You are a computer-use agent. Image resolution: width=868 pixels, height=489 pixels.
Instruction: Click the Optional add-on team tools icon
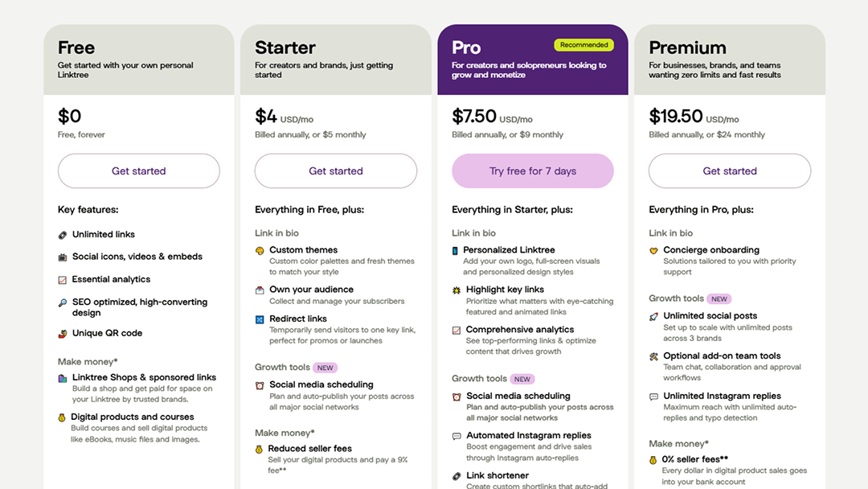(x=653, y=355)
